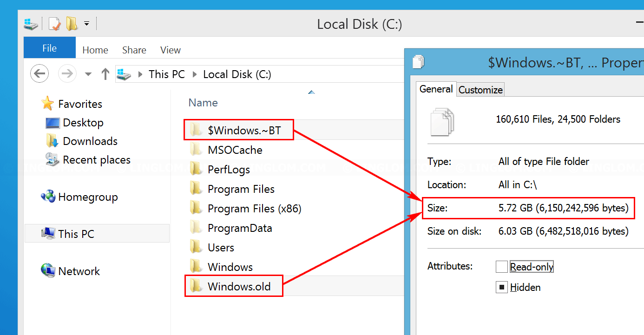644x335 pixels.
Task: Open Downloads in Favorites
Action: coord(90,141)
